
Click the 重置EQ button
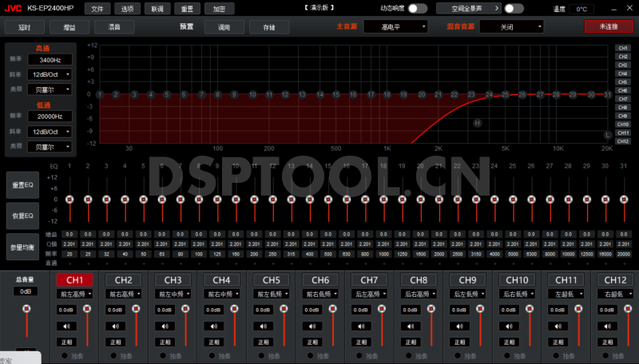coord(22,185)
